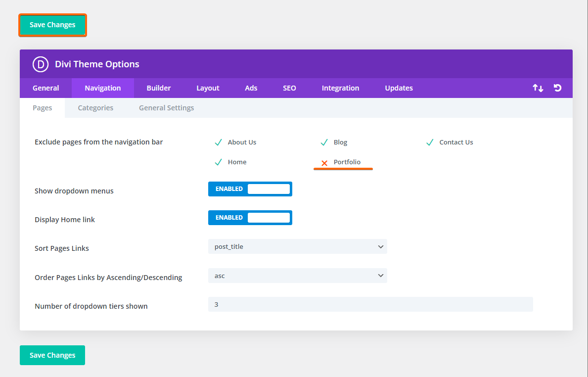Screen dimensions: 588x377
Task: Open the General tab
Action: click(x=46, y=88)
